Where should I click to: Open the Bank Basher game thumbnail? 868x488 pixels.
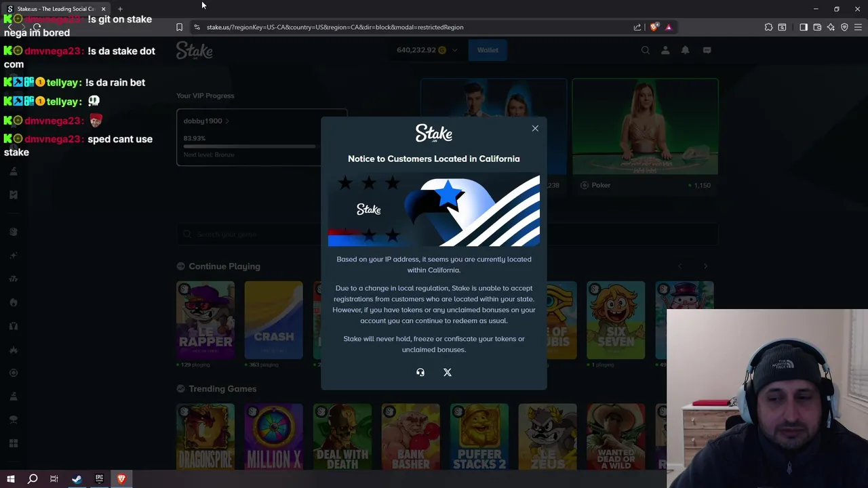coord(411,437)
